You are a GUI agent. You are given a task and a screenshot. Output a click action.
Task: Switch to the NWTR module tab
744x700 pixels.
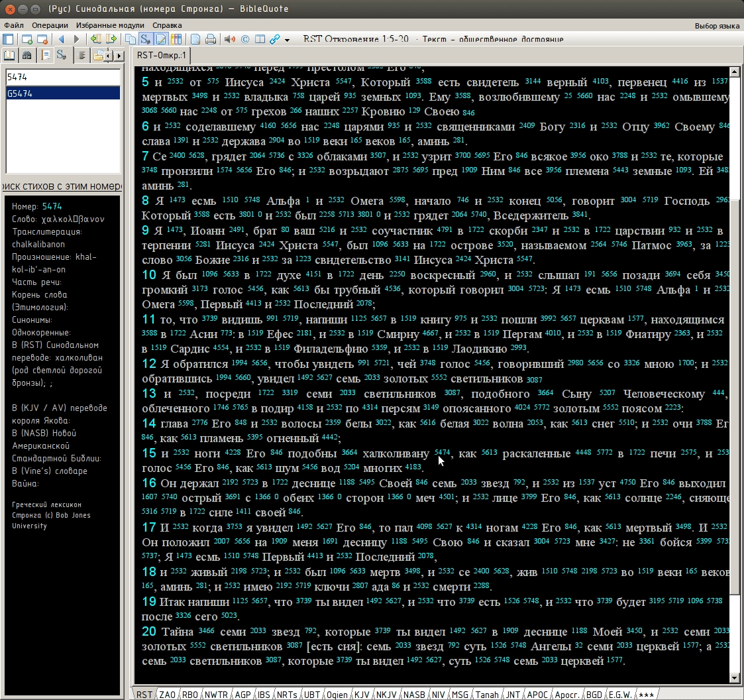(x=216, y=694)
